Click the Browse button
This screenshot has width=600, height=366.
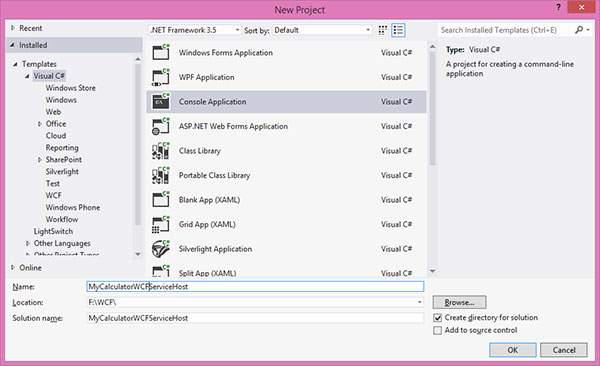tap(459, 302)
